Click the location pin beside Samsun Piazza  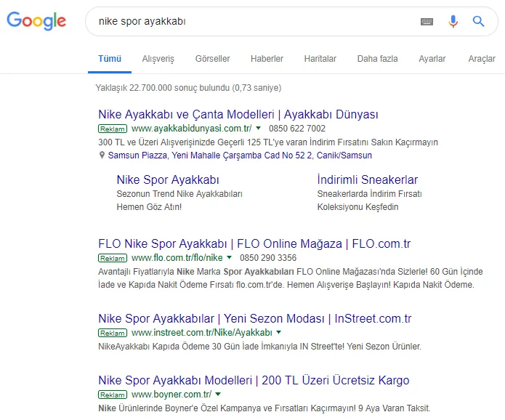point(102,156)
